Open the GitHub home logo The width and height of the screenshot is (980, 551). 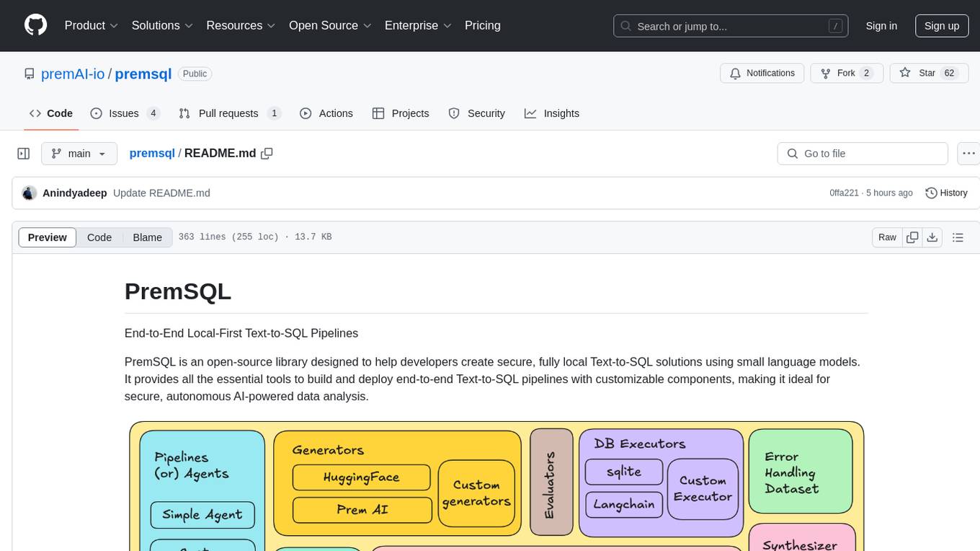coord(35,25)
